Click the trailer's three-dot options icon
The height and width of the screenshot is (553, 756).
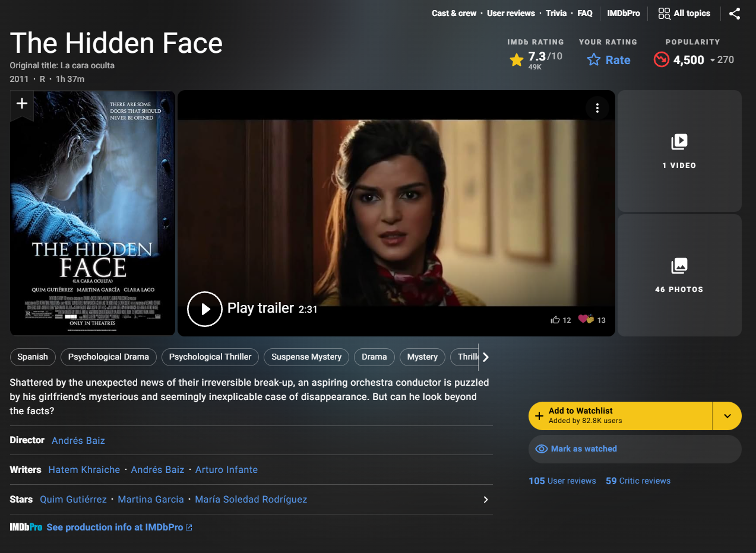597,108
